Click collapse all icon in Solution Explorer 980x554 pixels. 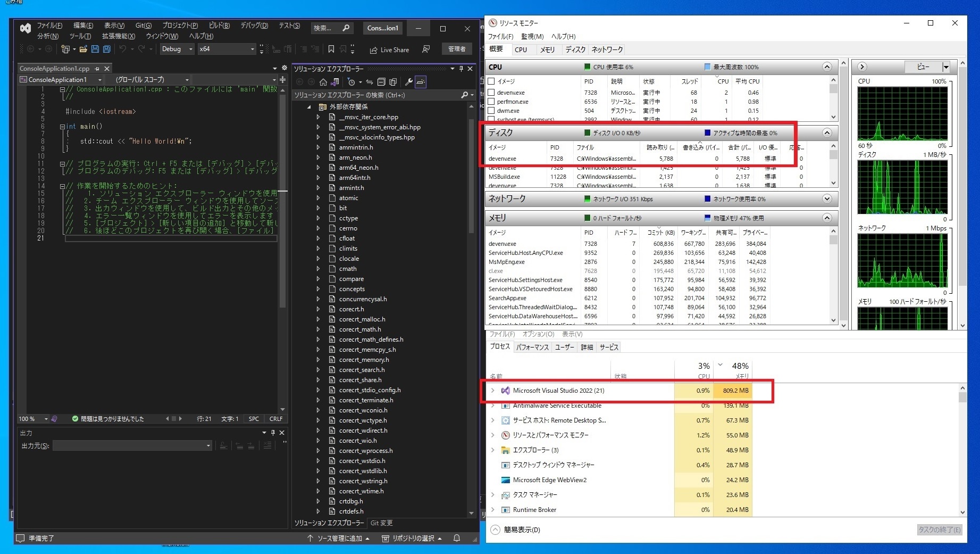[x=381, y=82]
